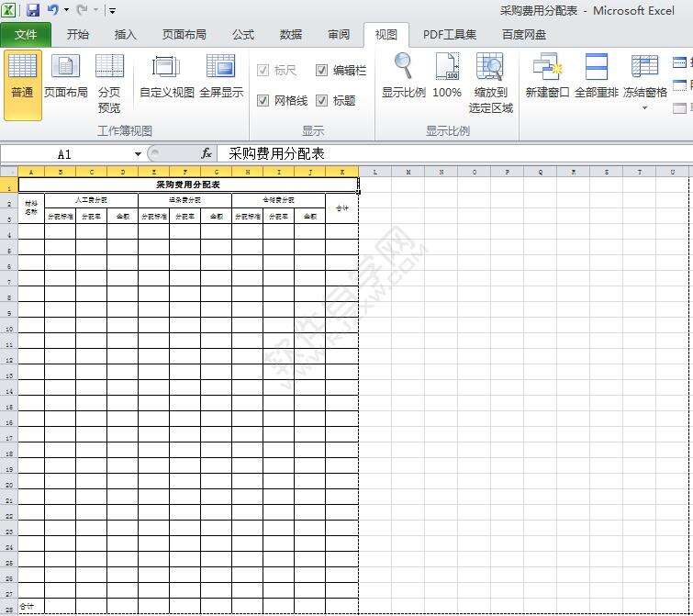Select column A header
This screenshot has width=693, height=616.
point(31,172)
